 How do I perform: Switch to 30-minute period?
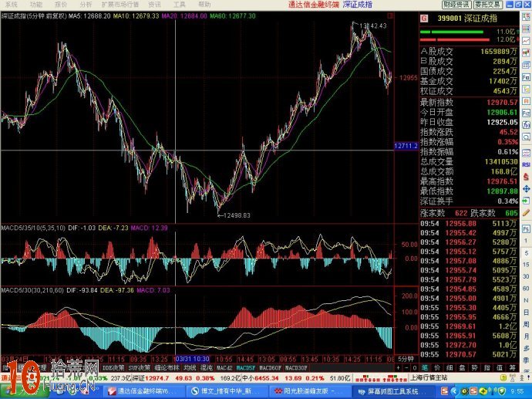click(527, 276)
